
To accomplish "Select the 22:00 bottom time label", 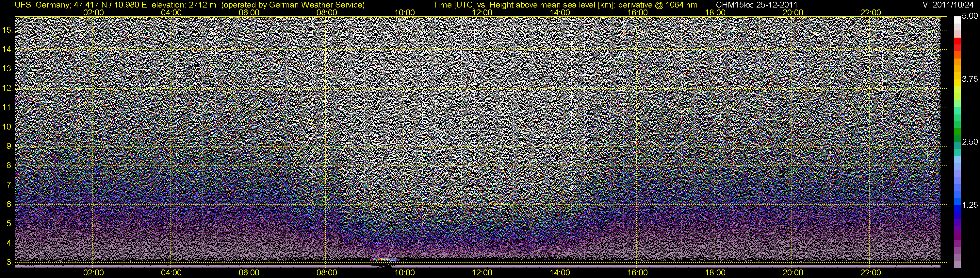I will pos(871,273).
